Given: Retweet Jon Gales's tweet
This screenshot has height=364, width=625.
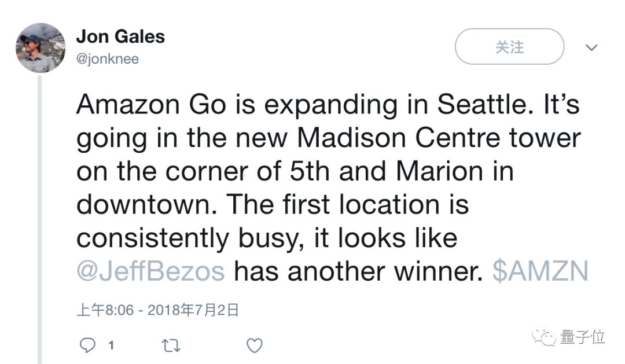Looking at the screenshot, I should 171,345.
